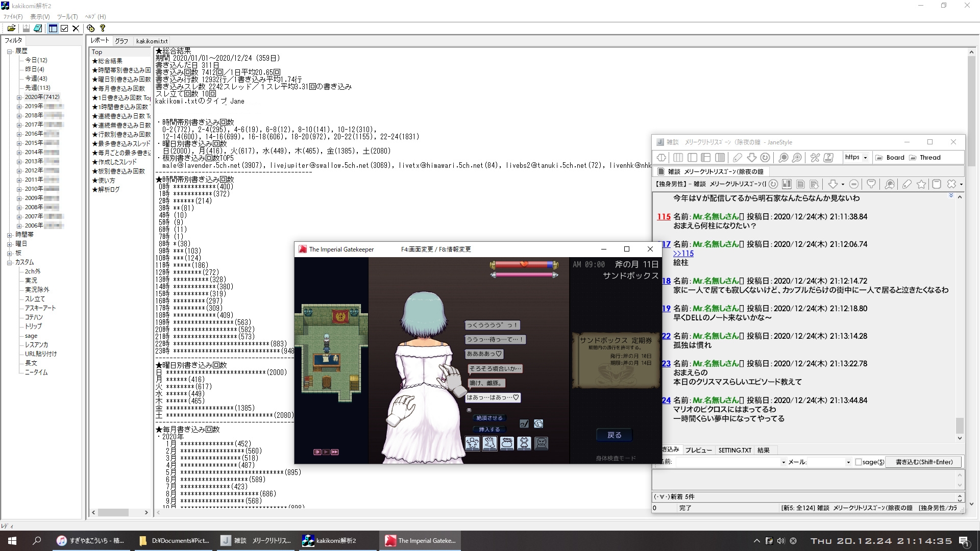Enable the sage checkbox
980x551 pixels.
point(859,462)
